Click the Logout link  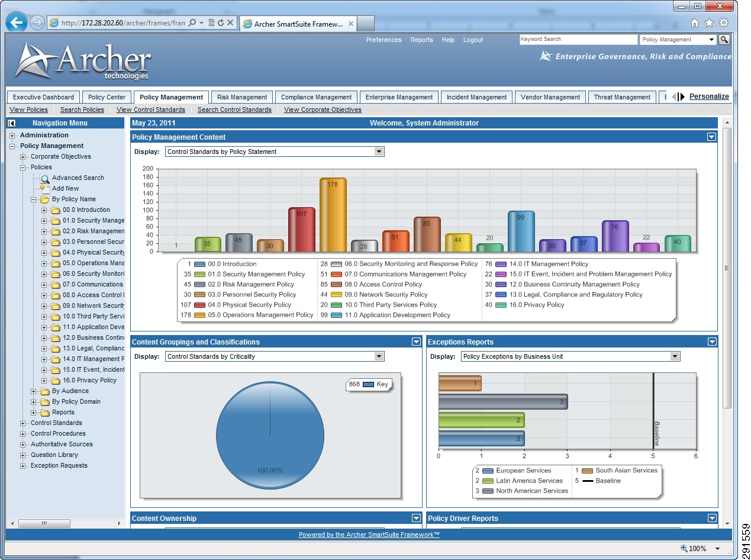473,40
